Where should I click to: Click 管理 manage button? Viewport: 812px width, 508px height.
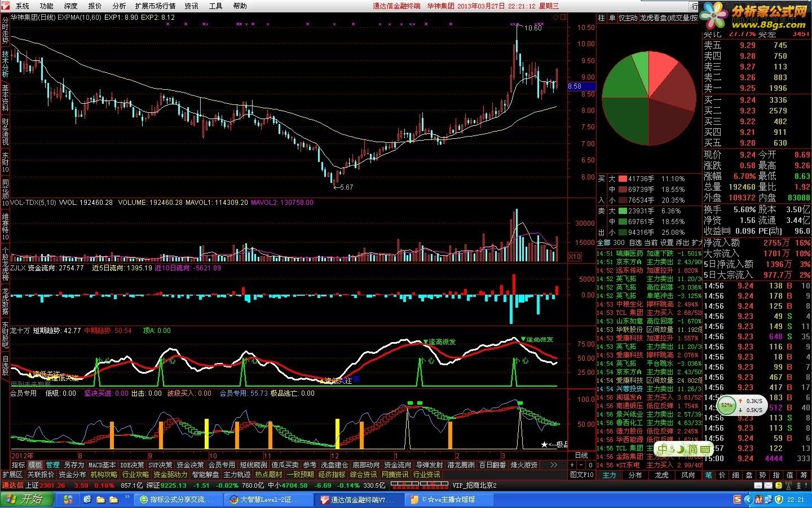[x=52, y=465]
